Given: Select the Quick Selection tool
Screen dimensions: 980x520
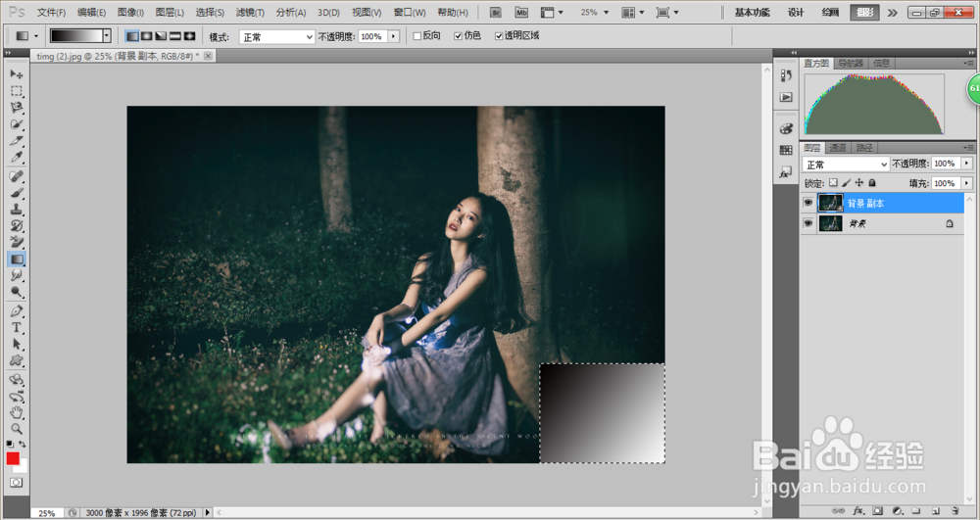Looking at the screenshot, I should pos(17,123).
